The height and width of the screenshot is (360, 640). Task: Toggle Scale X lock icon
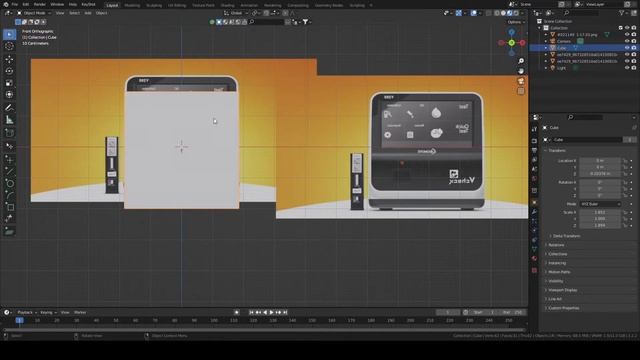625,212
